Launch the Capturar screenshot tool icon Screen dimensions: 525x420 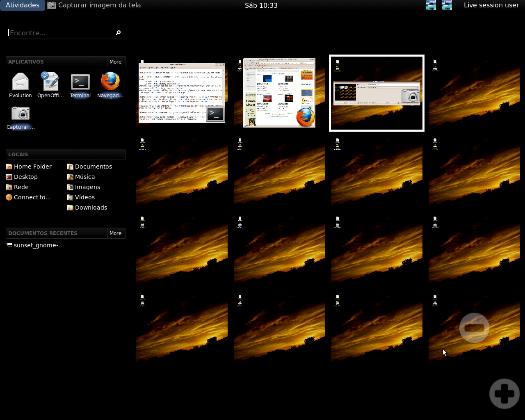click(x=21, y=117)
